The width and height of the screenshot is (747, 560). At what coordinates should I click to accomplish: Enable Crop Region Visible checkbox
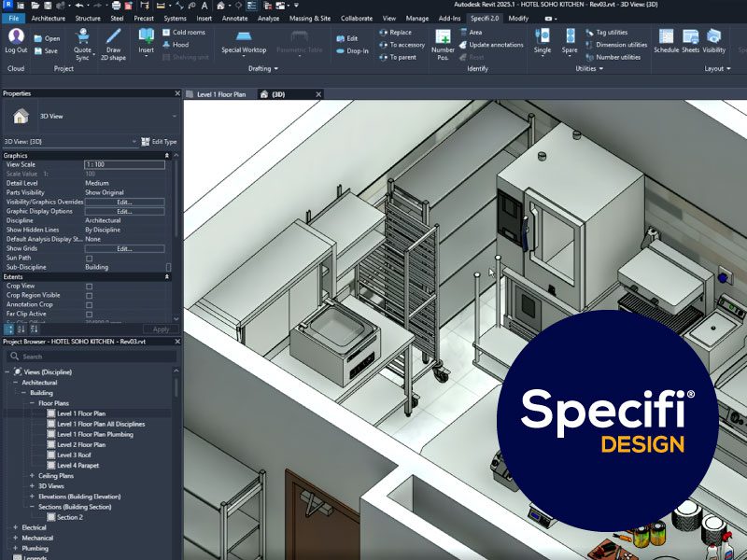pyautogui.click(x=89, y=296)
